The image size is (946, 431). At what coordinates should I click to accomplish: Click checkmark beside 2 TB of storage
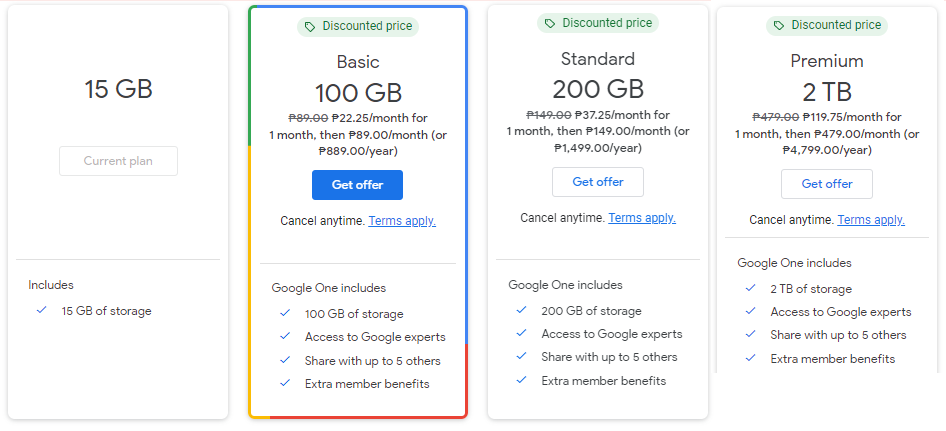751,289
